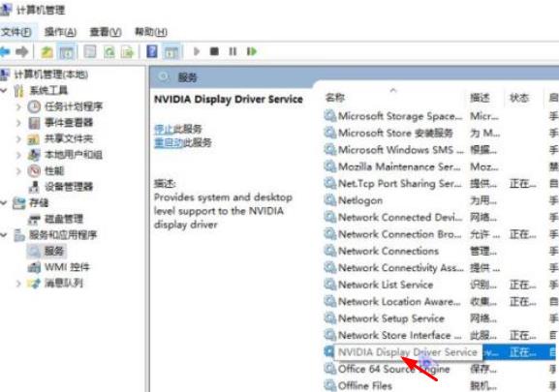Image resolution: width=559 pixels, height=392 pixels.
Task: Click the Pause service icon
Action: pyautogui.click(x=233, y=52)
